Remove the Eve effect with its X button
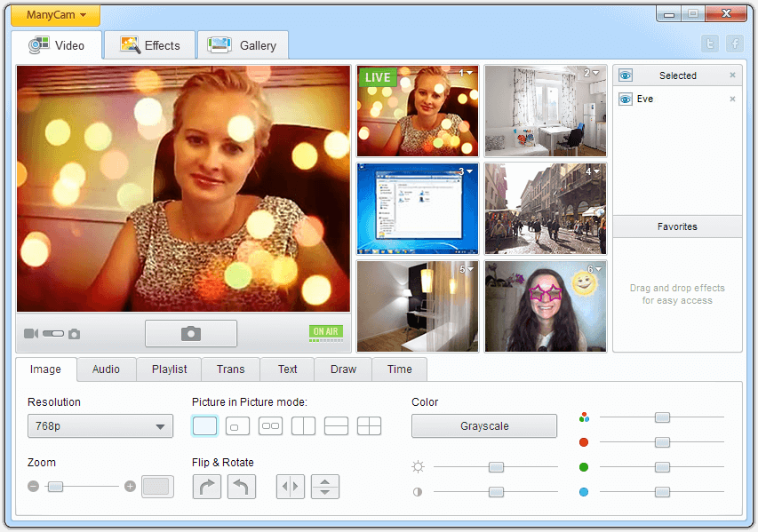The height and width of the screenshot is (532, 758). [732, 99]
